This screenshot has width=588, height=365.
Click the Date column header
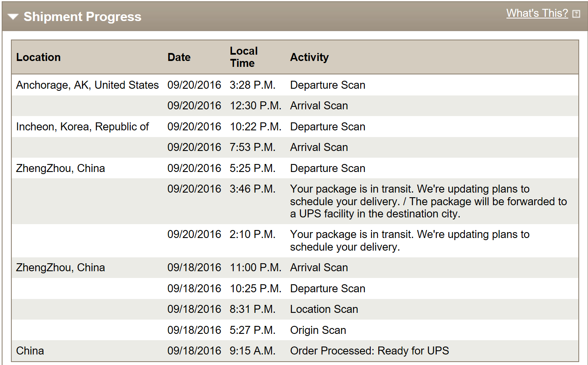(x=179, y=57)
